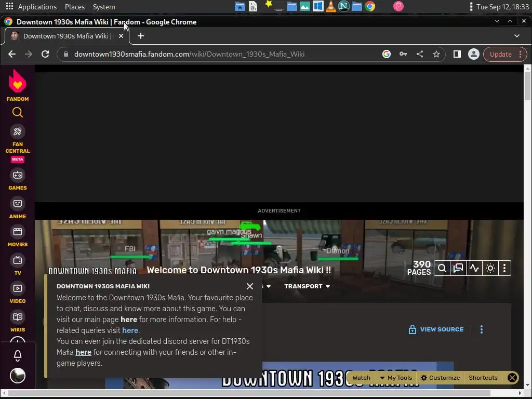
Task: Click the Downtown 1930s Mafia wiki logo
Action: (92, 271)
